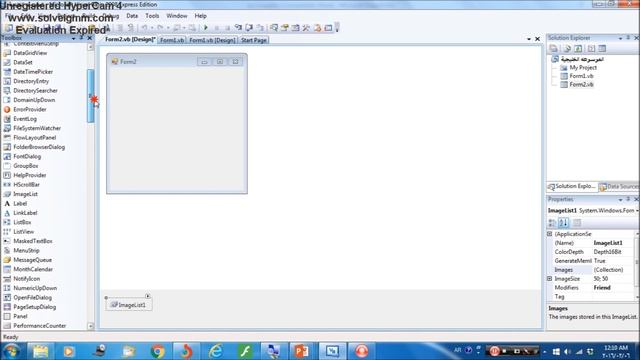Switch to Form1.vb [Design] tab
The height and width of the screenshot is (360, 640).
[x=212, y=40]
